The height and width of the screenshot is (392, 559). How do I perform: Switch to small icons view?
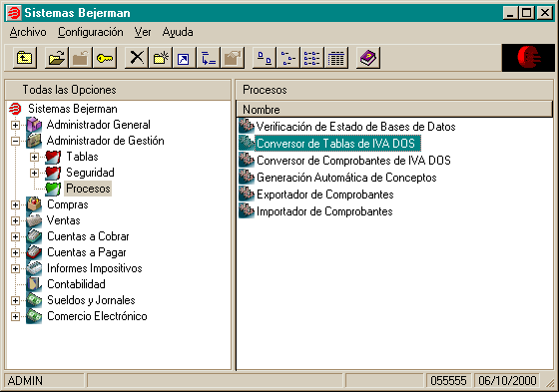[x=288, y=58]
